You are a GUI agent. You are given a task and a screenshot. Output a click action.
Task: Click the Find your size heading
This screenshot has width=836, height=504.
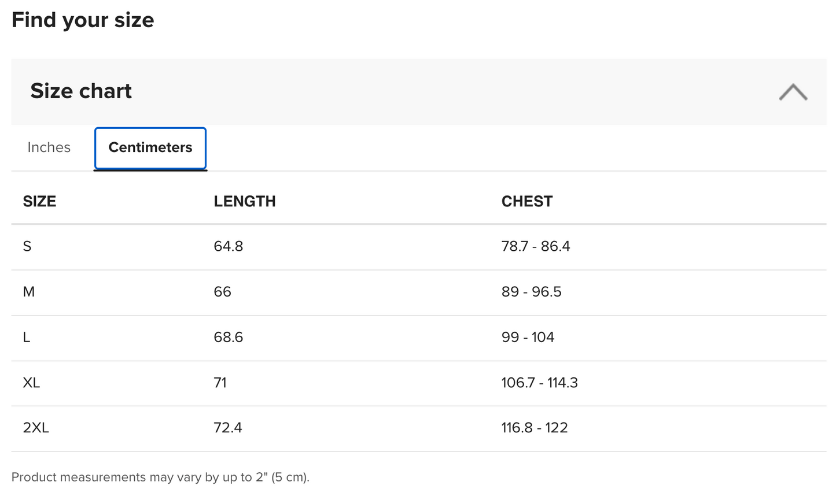(83, 20)
